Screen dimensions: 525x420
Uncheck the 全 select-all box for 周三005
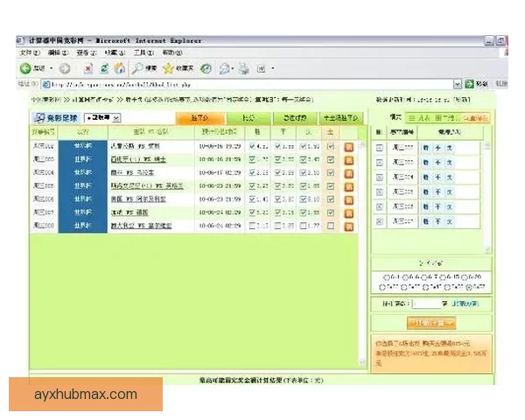click(331, 185)
